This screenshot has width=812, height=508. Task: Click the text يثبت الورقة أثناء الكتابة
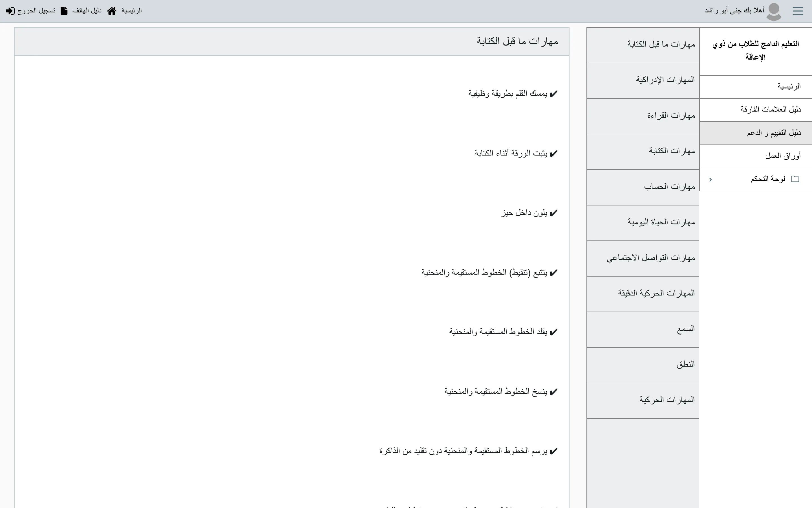coord(511,153)
